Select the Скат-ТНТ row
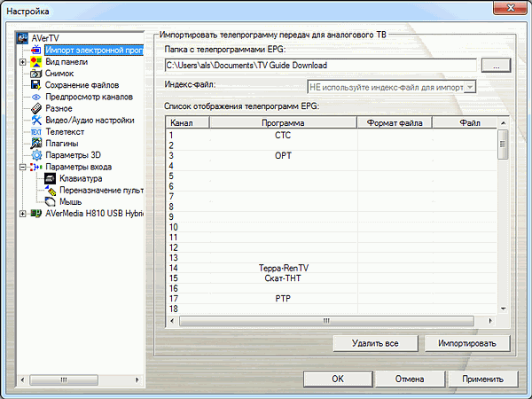Viewport: 532px width, 399px height. tap(332, 278)
